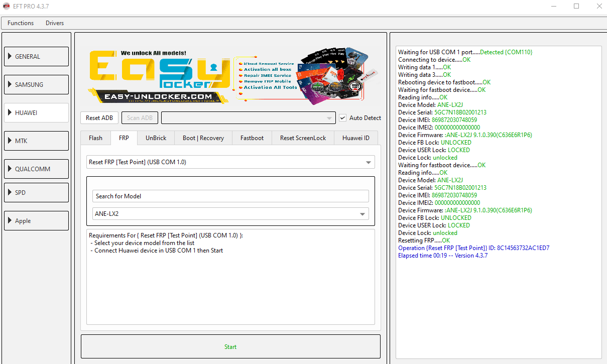Viewport: 607px width, 364px height.
Task: Click the EFT PRO app icon in title bar
Action: click(7, 6)
